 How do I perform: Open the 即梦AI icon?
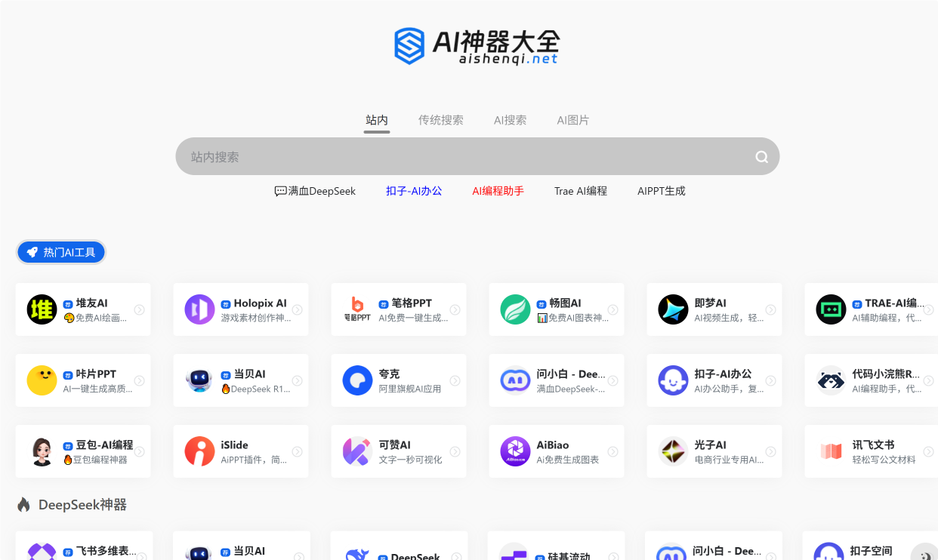pyautogui.click(x=674, y=309)
